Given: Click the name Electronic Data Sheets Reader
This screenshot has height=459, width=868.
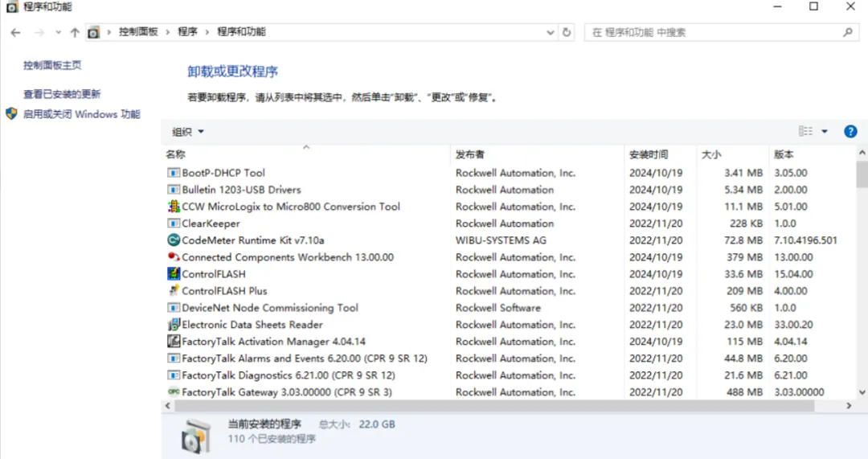Looking at the screenshot, I should coord(252,325).
